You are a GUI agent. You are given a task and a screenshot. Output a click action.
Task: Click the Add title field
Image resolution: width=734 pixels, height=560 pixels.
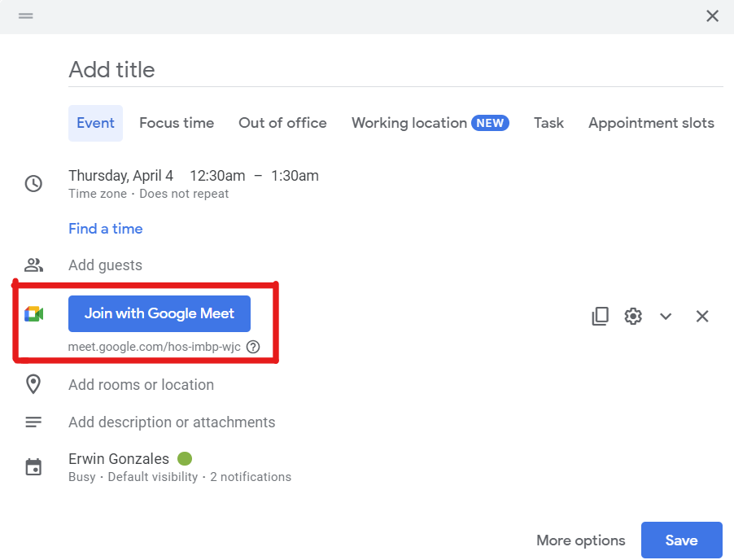tap(395, 70)
